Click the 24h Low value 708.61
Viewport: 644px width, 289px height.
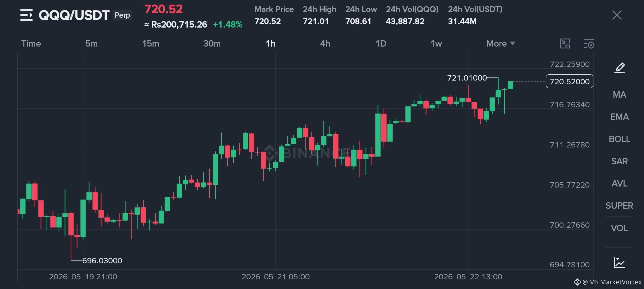(x=358, y=21)
